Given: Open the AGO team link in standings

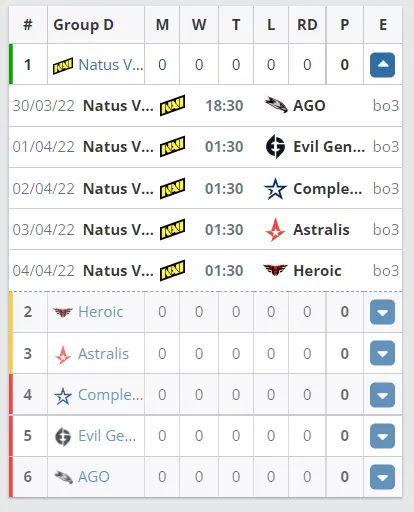Looking at the screenshot, I should 94,477.
